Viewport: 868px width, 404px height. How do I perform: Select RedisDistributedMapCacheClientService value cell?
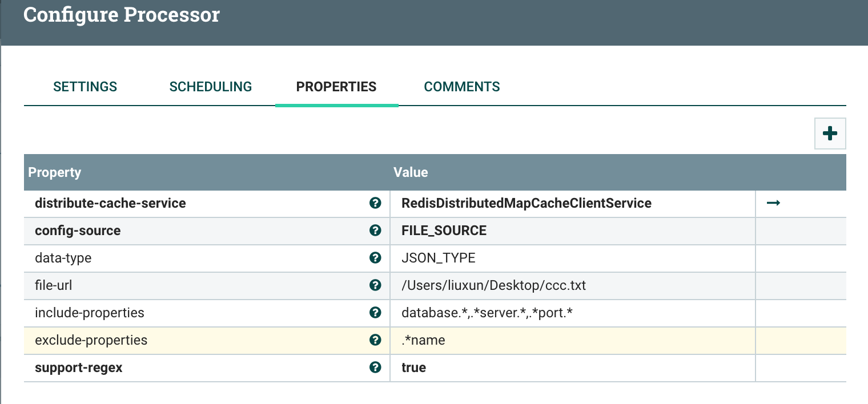pyautogui.click(x=526, y=203)
